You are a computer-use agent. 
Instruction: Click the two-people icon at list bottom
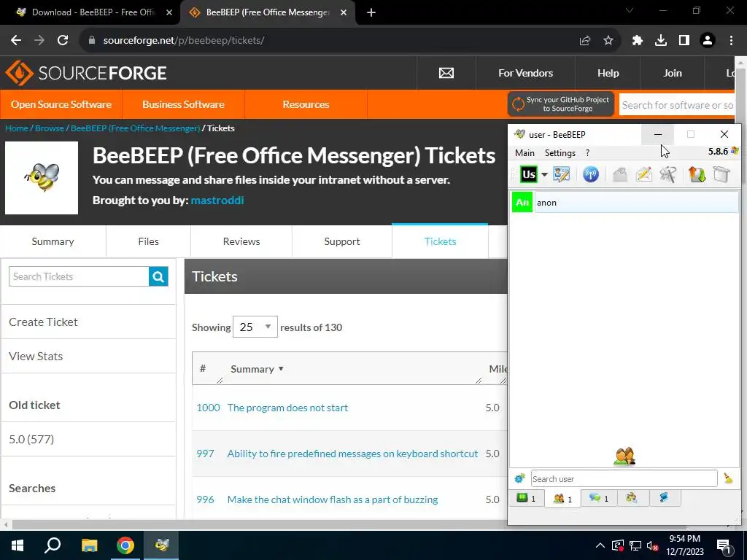(x=624, y=456)
